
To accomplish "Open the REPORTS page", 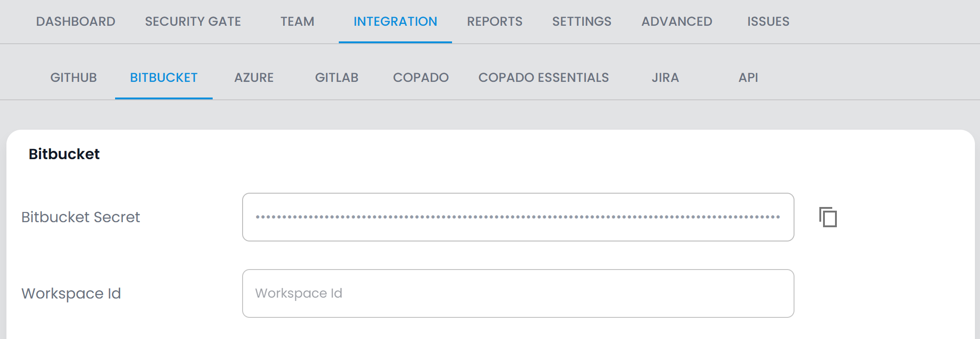I will click(x=494, y=21).
